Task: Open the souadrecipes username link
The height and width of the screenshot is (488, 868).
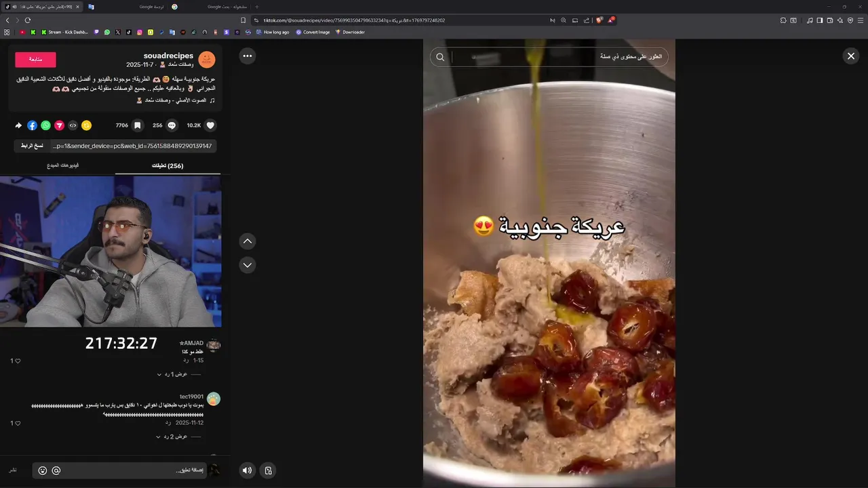Action: pos(168,56)
